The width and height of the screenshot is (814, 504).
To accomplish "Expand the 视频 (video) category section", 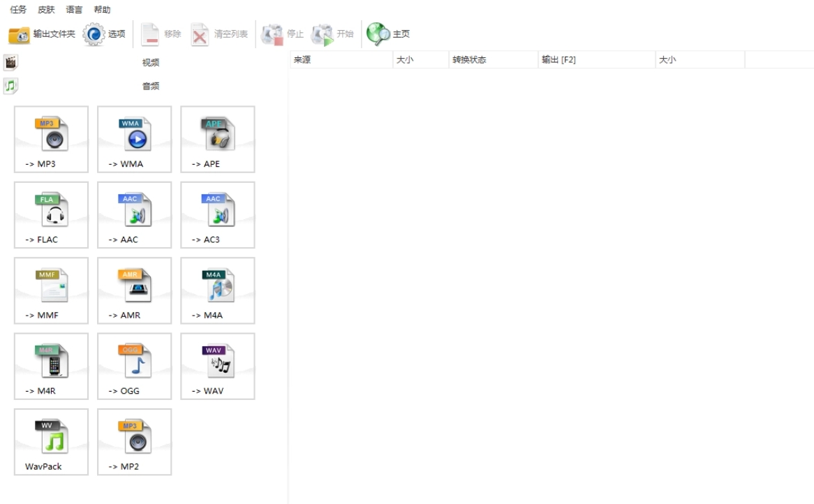I will coord(150,63).
